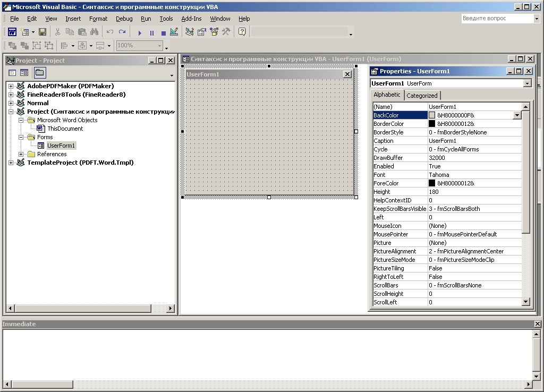Screen dimensions: 544x392
Task: Save the project with the floppy disk icon
Action: click(x=42, y=32)
